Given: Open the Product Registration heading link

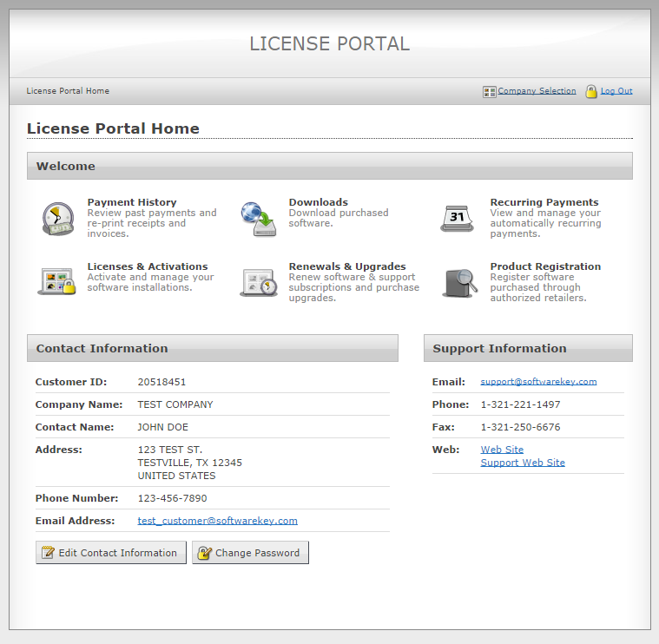Looking at the screenshot, I should pyautogui.click(x=545, y=266).
